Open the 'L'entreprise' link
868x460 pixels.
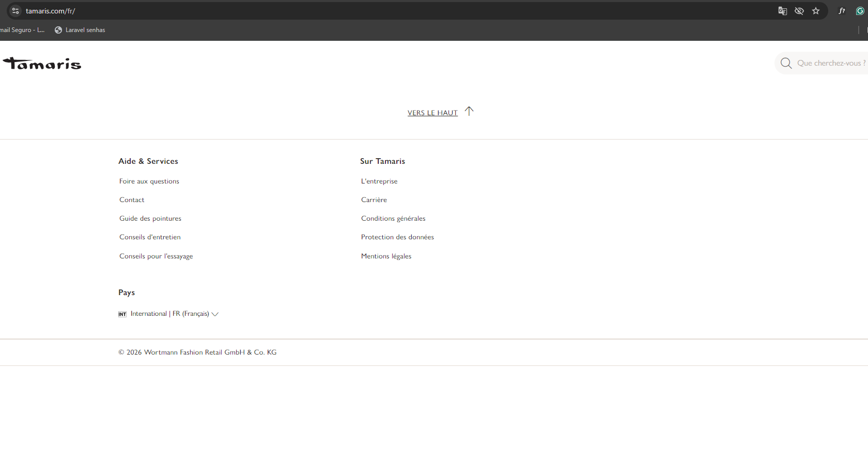tap(379, 181)
